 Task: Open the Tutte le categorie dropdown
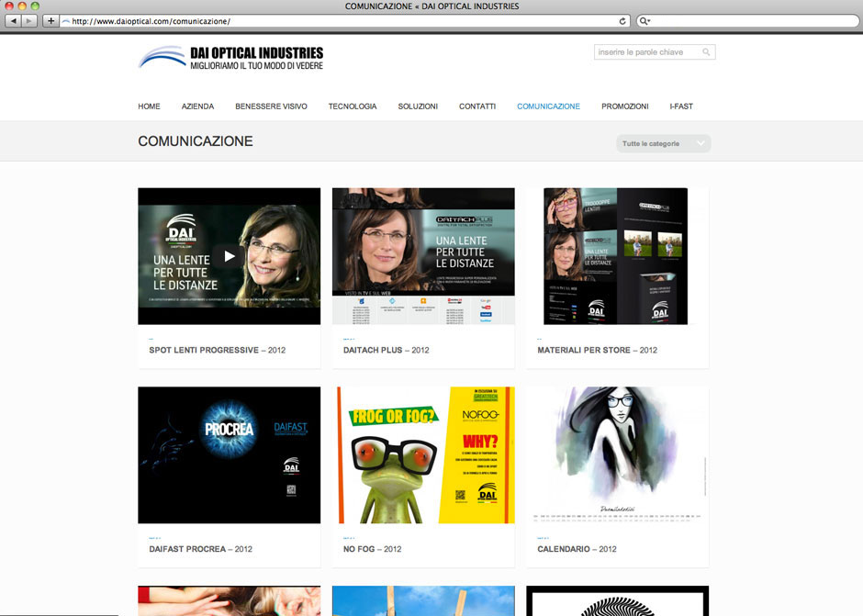[663, 144]
